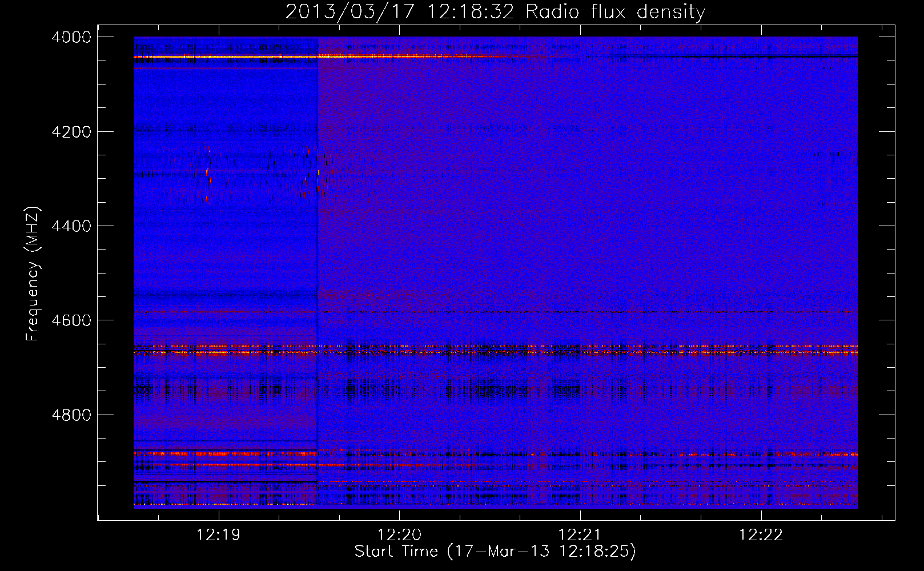This screenshot has width=924, height=571.
Task: Click the plot title "2013/03/17 12:18:32 Radio flux density"
Action: tap(495, 11)
